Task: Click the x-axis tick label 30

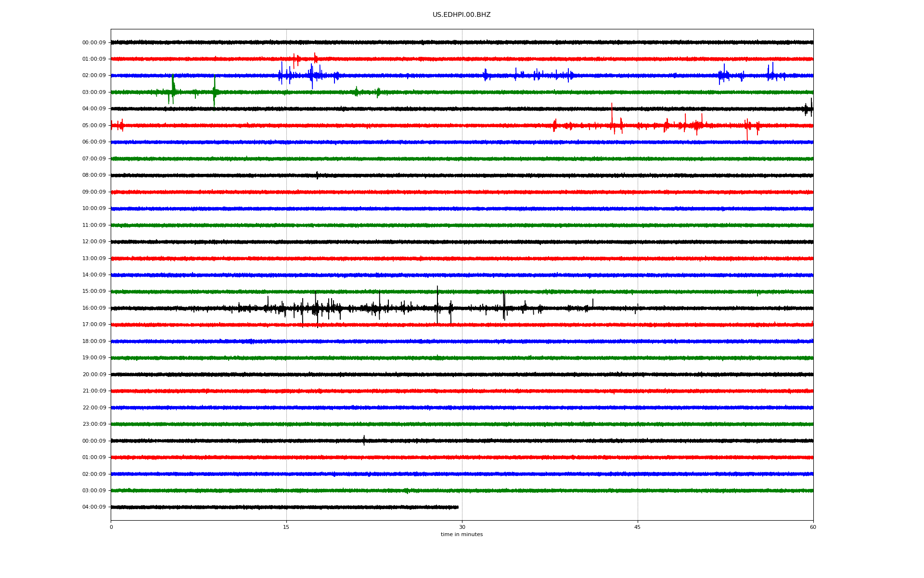Action: pos(462,527)
